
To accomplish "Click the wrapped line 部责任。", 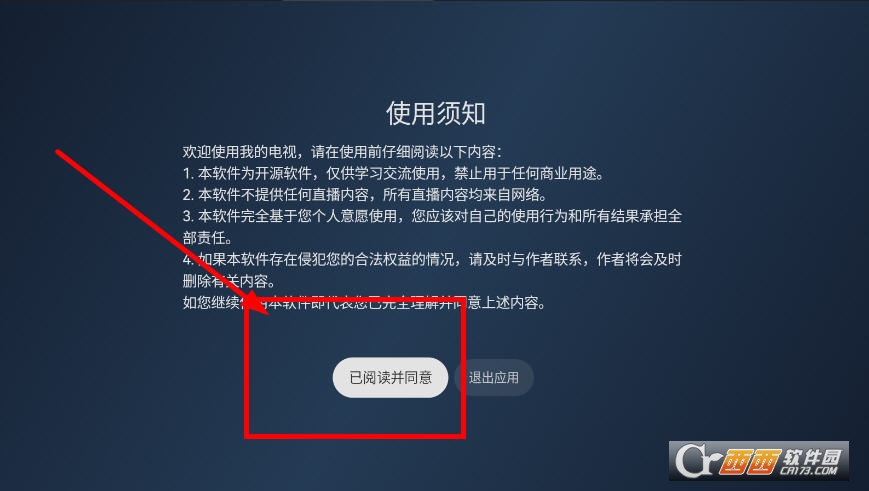I will 208,238.
